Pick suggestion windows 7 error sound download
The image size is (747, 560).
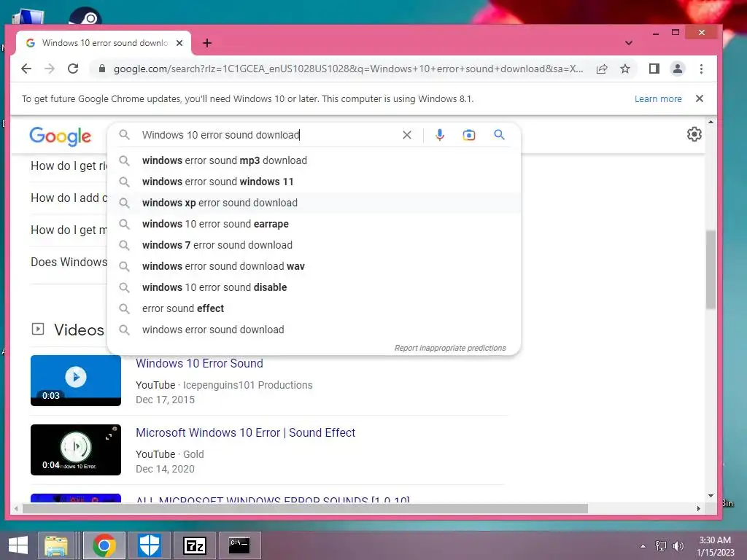pyautogui.click(x=314, y=245)
